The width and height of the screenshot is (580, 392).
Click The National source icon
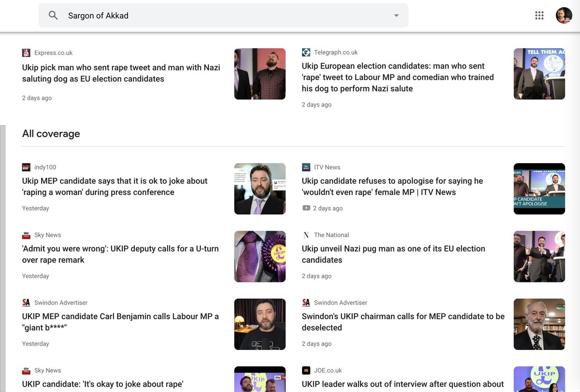[306, 235]
